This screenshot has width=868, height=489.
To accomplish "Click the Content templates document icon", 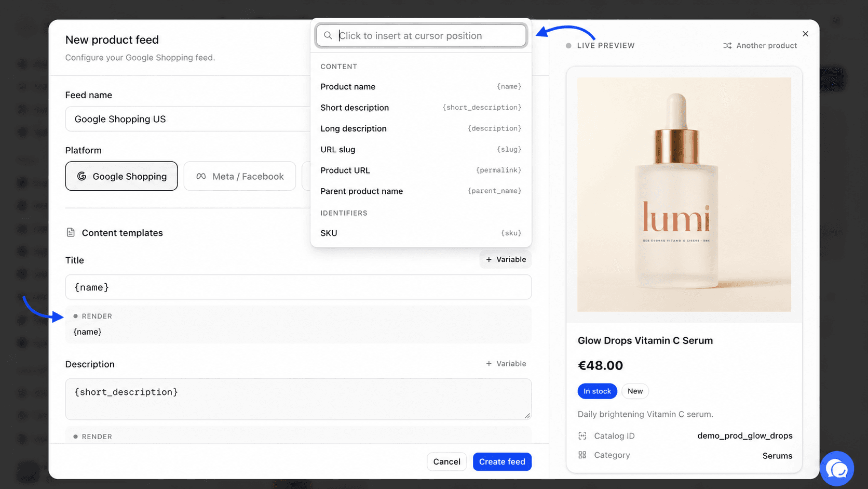I will (x=71, y=232).
